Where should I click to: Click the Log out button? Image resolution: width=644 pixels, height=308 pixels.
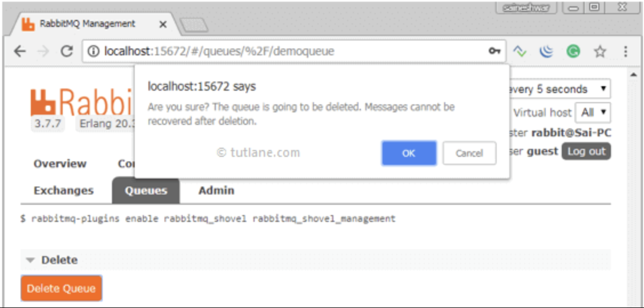(x=586, y=151)
